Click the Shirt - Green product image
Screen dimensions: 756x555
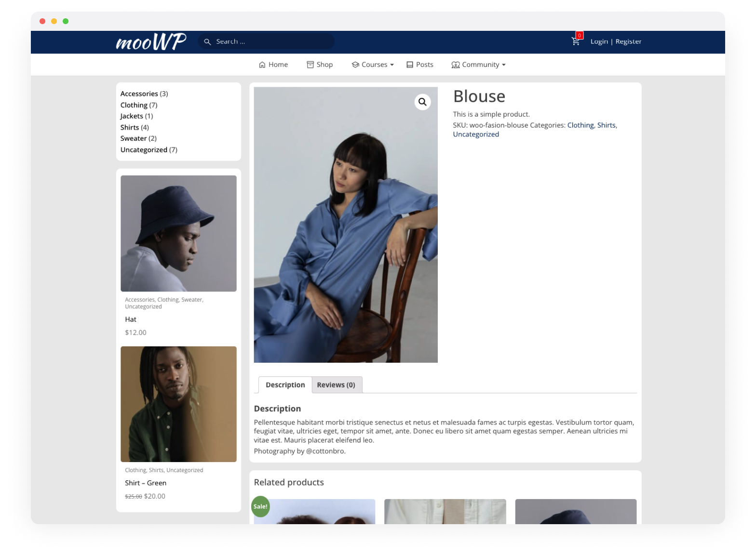coord(178,404)
